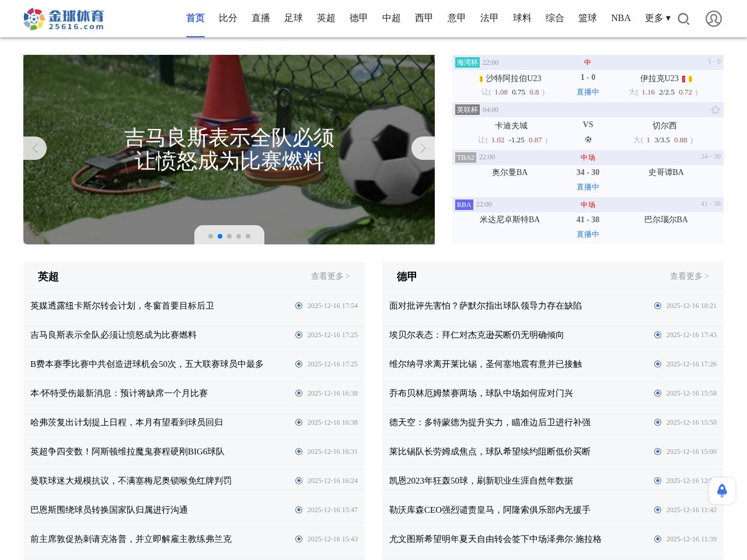Open article about 本·怀特受伤最新消息
The width and height of the screenshot is (747, 560).
tap(119, 393)
